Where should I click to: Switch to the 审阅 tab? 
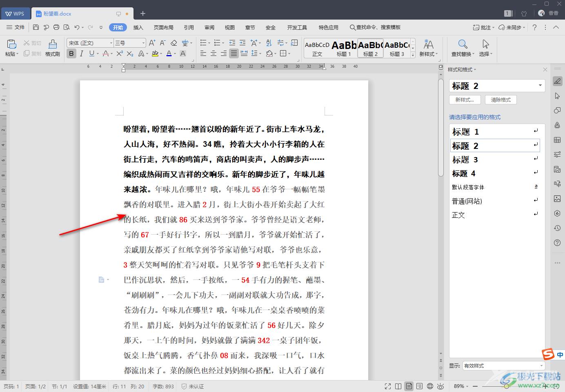point(209,27)
